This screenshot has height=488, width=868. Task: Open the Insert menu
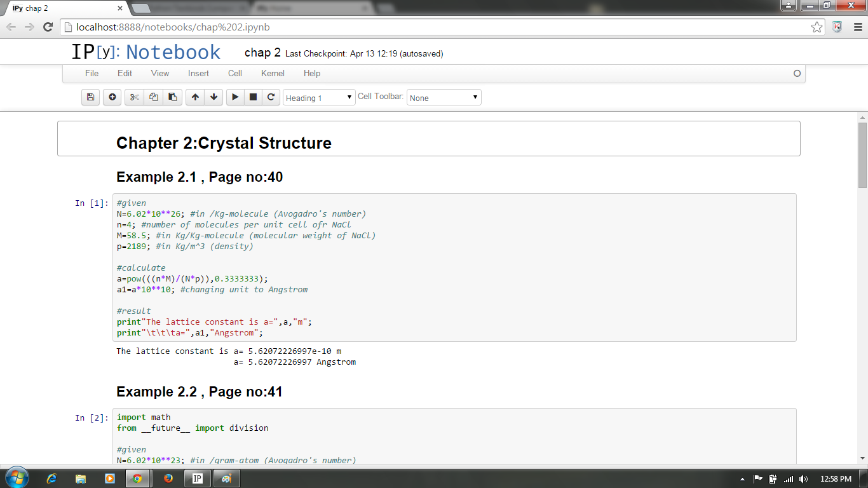198,73
